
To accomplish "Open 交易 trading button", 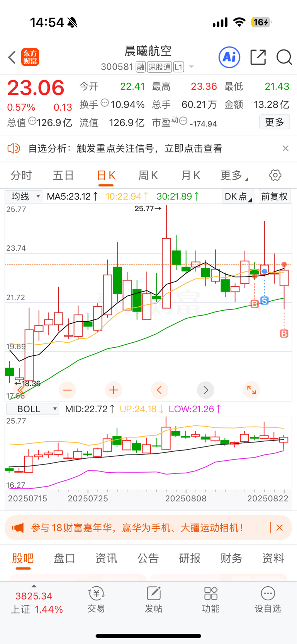I will click(96, 600).
